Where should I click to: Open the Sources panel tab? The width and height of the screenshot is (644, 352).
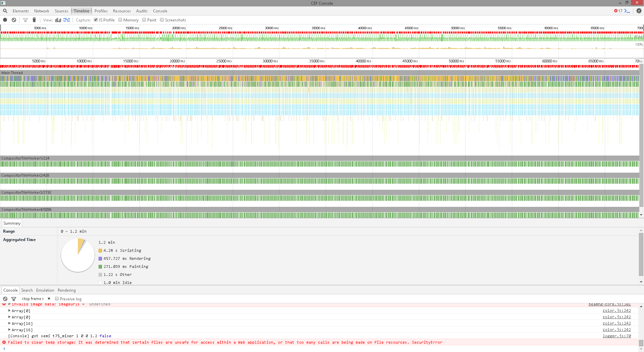point(61,11)
